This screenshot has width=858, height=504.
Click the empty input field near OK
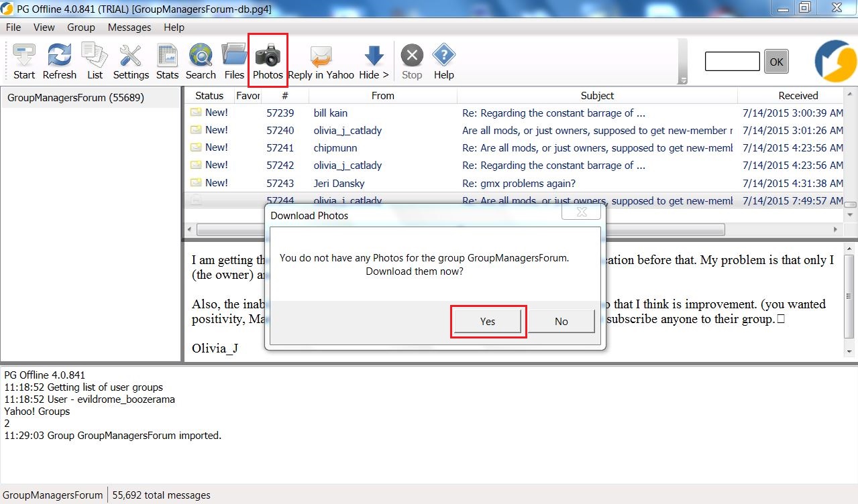tap(732, 62)
